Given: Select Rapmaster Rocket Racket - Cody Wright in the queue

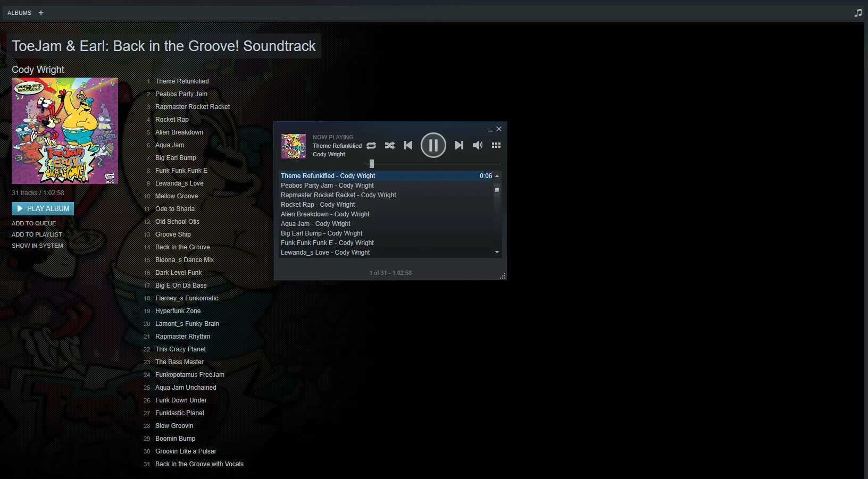Looking at the screenshot, I should click(387, 195).
